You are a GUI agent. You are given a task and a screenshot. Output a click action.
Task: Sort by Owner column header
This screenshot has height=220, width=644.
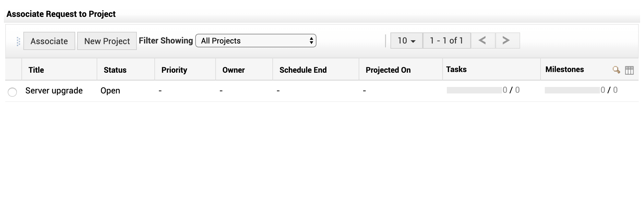tap(233, 70)
